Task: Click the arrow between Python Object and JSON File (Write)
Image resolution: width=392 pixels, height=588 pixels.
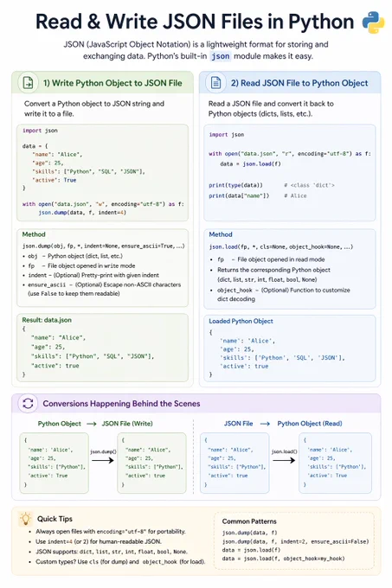Action: pyautogui.click(x=92, y=424)
